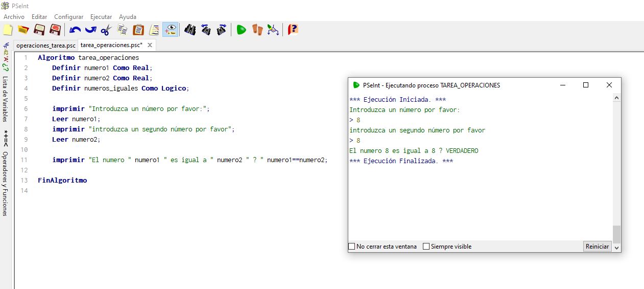Click the "Introduzca un número por favor:" string
This screenshot has height=289, width=644.
[x=148, y=108]
